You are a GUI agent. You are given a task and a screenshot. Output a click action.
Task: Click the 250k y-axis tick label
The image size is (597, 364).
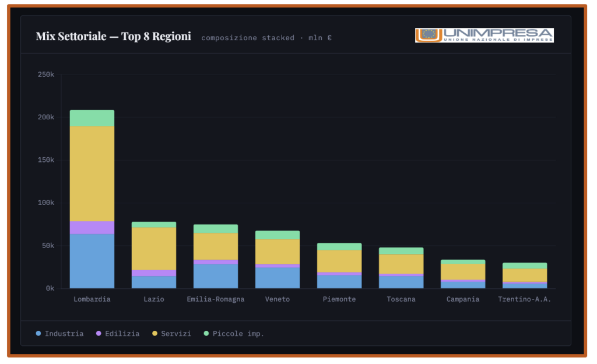click(x=46, y=75)
